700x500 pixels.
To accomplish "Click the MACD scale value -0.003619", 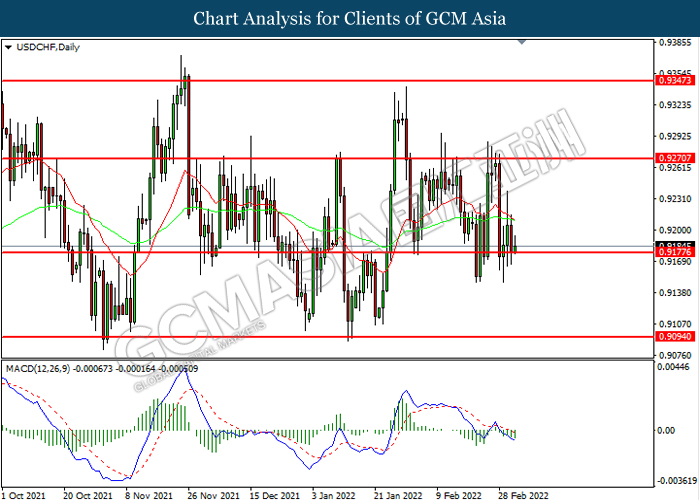I will 677,481.
